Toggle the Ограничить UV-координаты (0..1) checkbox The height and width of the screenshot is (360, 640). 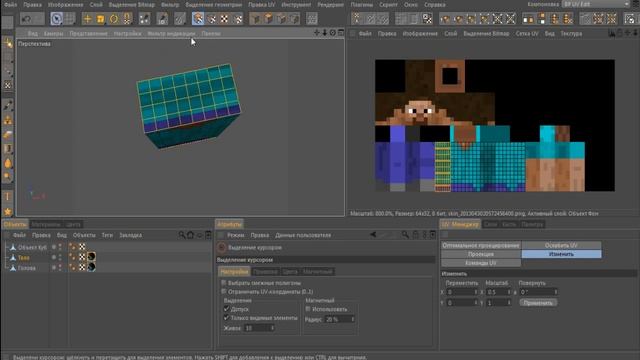(224, 291)
